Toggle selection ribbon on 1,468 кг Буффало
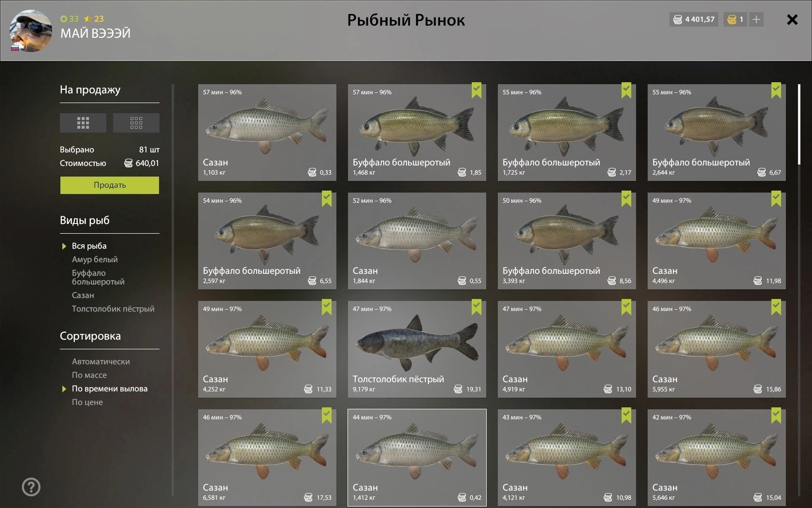The image size is (812, 508). (x=477, y=90)
